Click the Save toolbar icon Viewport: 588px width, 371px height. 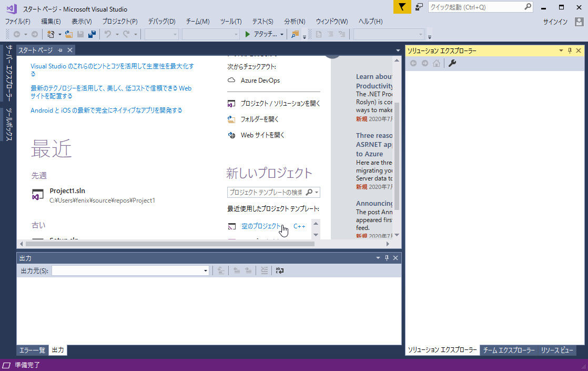click(80, 34)
